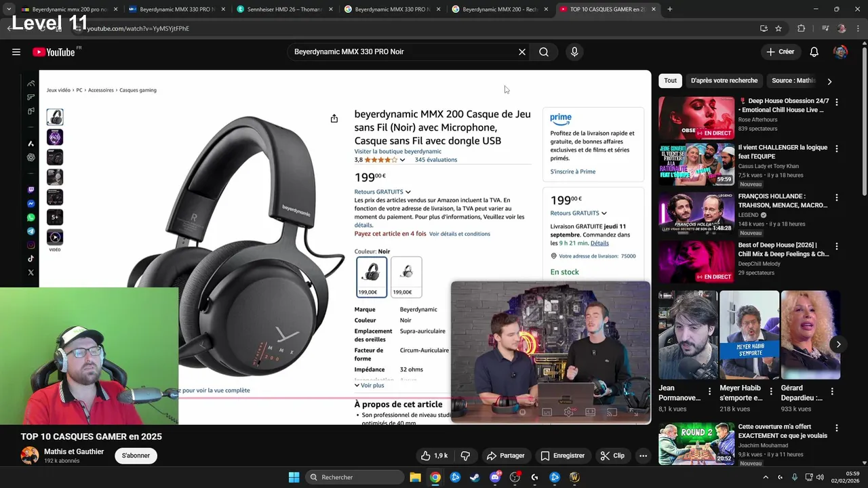Screen dimensions: 868x488
Task: Open Steam from the taskbar
Action: coord(475,477)
